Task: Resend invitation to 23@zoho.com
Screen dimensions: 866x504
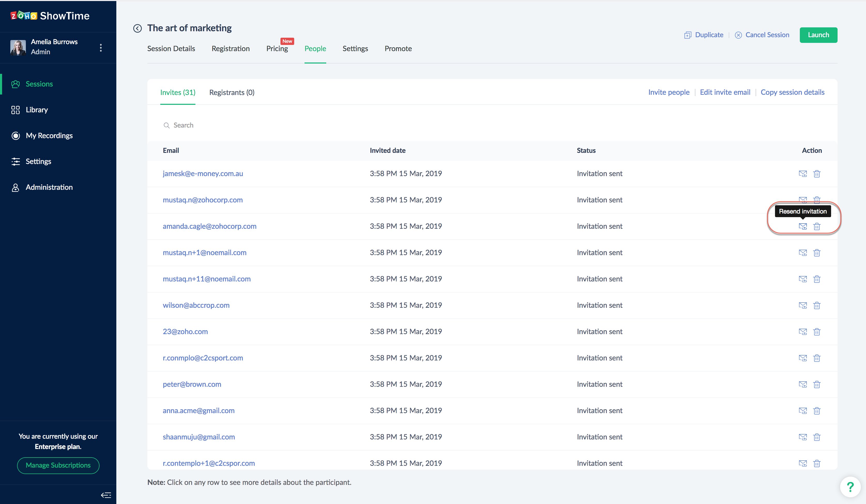Action: [802, 332]
